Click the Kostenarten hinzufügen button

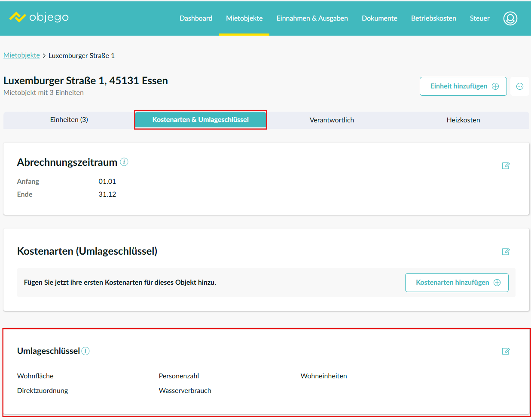tap(457, 283)
